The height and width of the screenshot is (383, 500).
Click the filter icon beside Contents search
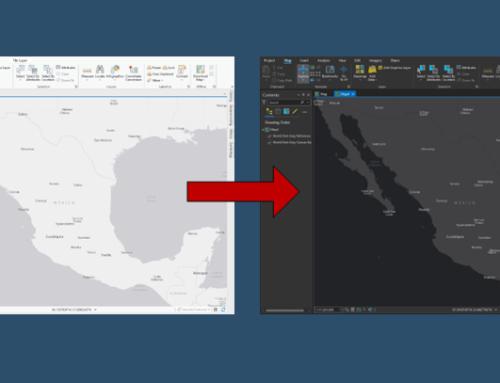pyautogui.click(x=264, y=102)
